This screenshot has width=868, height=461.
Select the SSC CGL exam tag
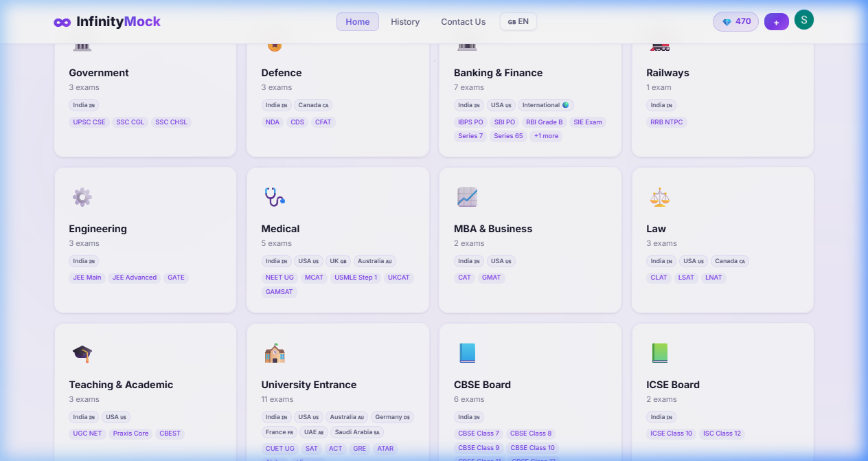click(130, 122)
